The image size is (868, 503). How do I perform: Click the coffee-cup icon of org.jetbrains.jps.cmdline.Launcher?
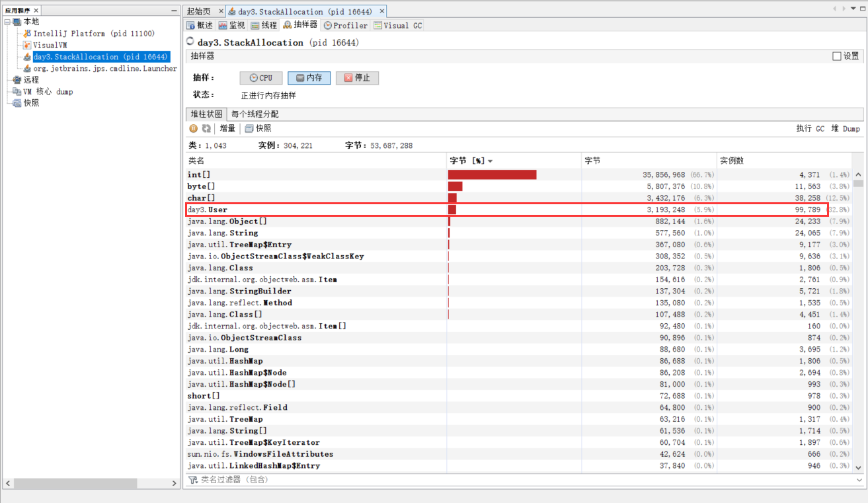(x=27, y=68)
